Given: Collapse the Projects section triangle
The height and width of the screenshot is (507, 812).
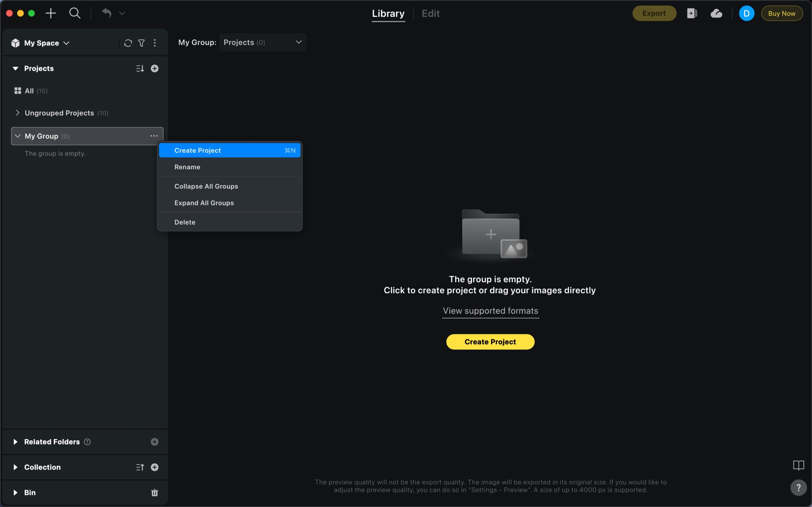Looking at the screenshot, I should (x=16, y=68).
